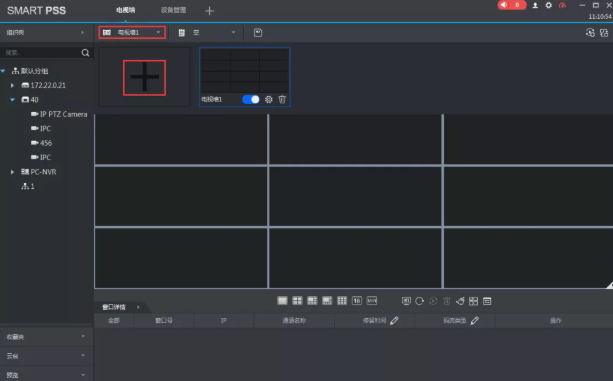613x381 pixels.
Task: Open the settings gear in title bar
Action: [548, 5]
